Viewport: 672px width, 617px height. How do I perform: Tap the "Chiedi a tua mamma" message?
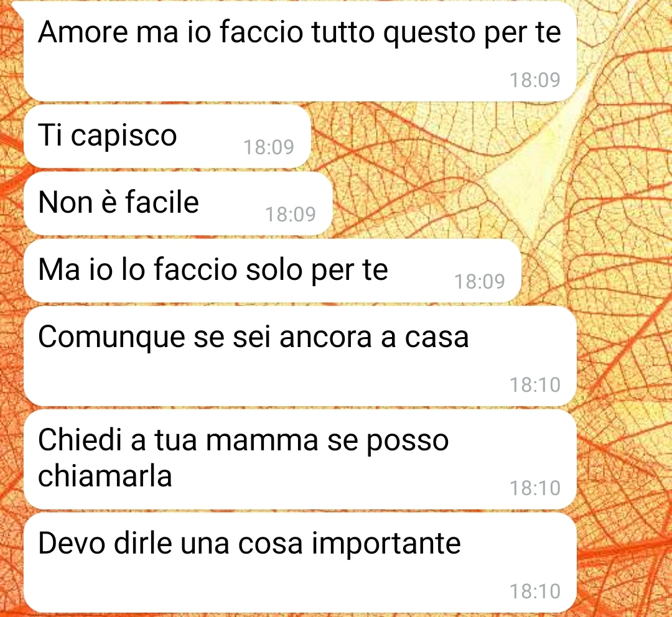coord(300,459)
